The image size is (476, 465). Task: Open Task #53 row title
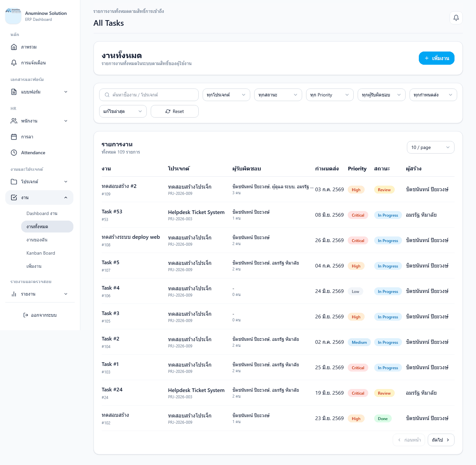112,212
